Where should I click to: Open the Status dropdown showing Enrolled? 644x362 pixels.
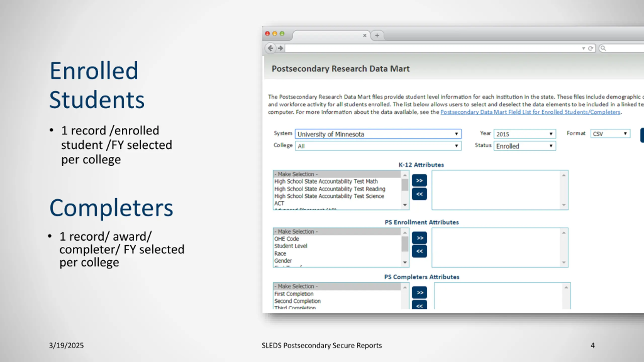point(525,146)
